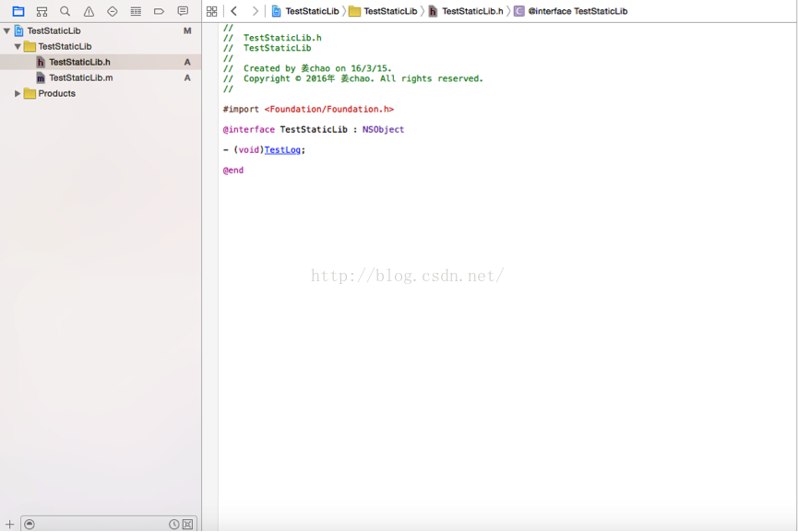This screenshot has width=798, height=532.
Task: Click the @interface TestStaticLib breadcrumb
Action: pos(570,11)
